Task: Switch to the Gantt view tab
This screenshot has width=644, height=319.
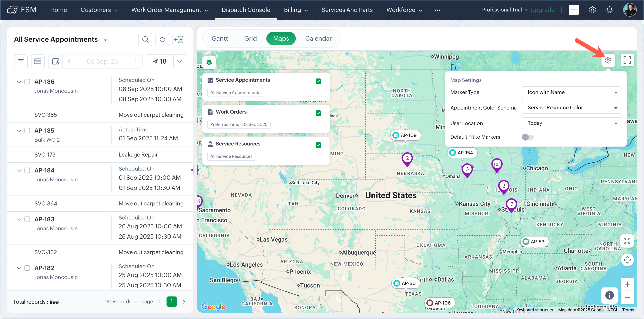Action: (219, 38)
